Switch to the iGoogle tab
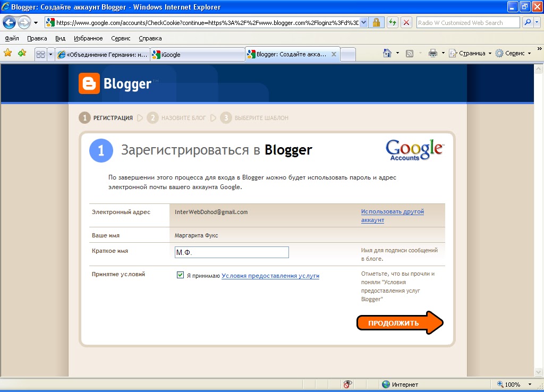This screenshot has width=544, height=392. 198,55
